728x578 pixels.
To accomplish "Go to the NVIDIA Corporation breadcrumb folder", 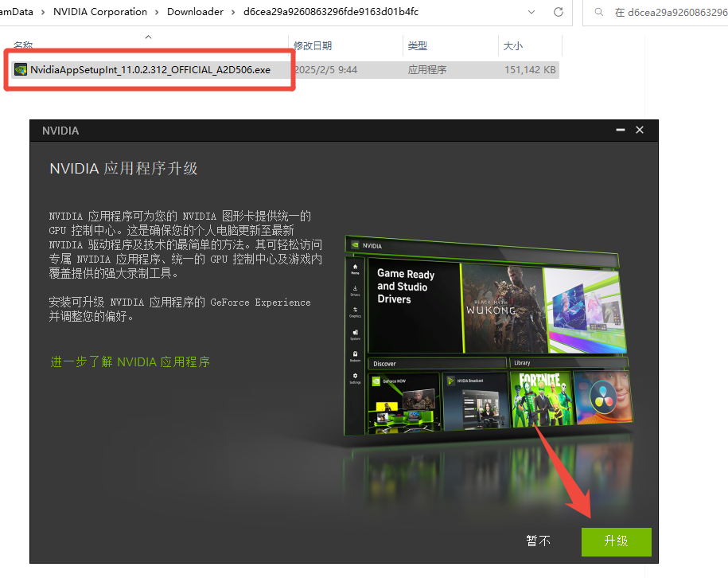I will click(x=99, y=12).
